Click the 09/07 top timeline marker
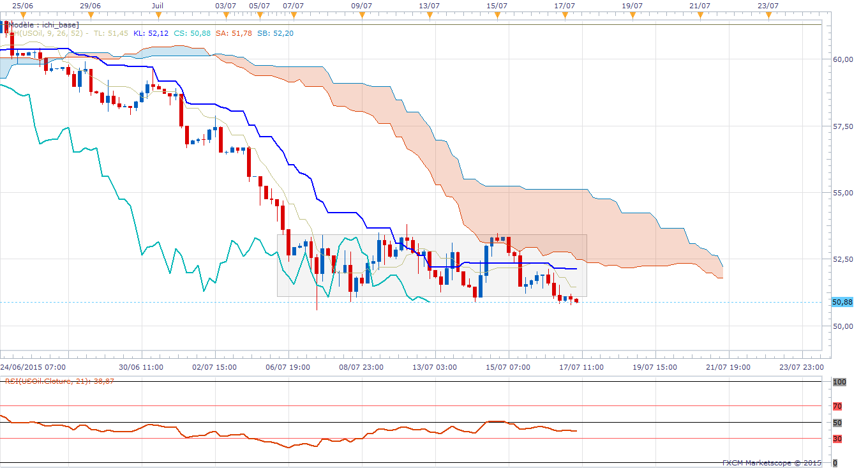The height and width of the screenshot is (468, 868). point(362,14)
